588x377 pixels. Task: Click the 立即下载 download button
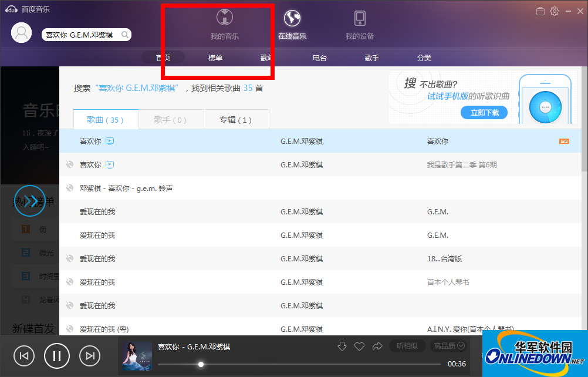click(x=484, y=112)
